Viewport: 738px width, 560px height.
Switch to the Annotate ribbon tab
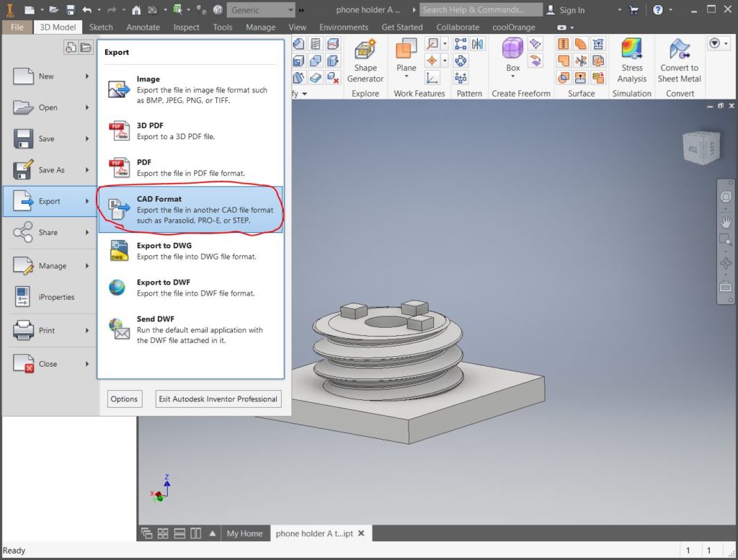(143, 27)
